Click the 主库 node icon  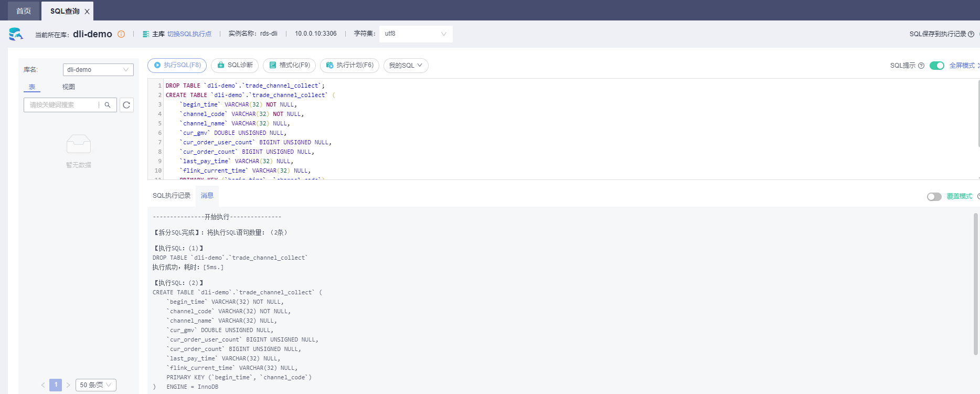click(146, 34)
